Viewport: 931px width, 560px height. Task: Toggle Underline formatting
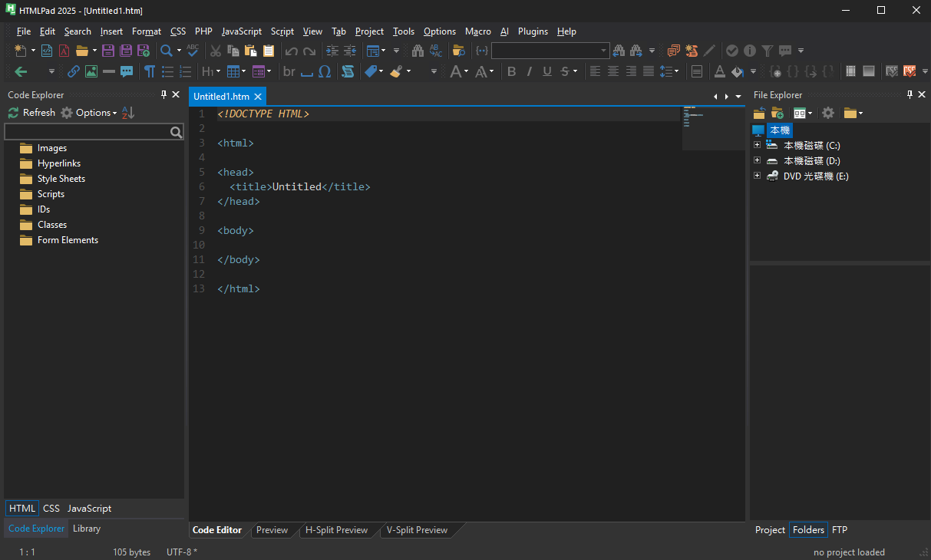point(547,71)
